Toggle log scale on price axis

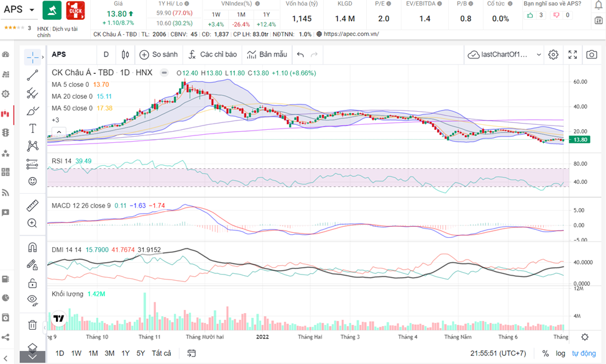561,353
